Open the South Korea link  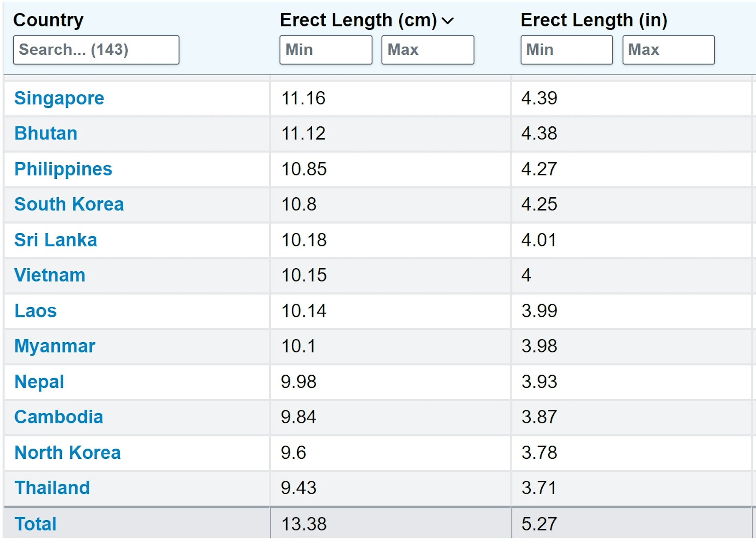pyautogui.click(x=69, y=204)
